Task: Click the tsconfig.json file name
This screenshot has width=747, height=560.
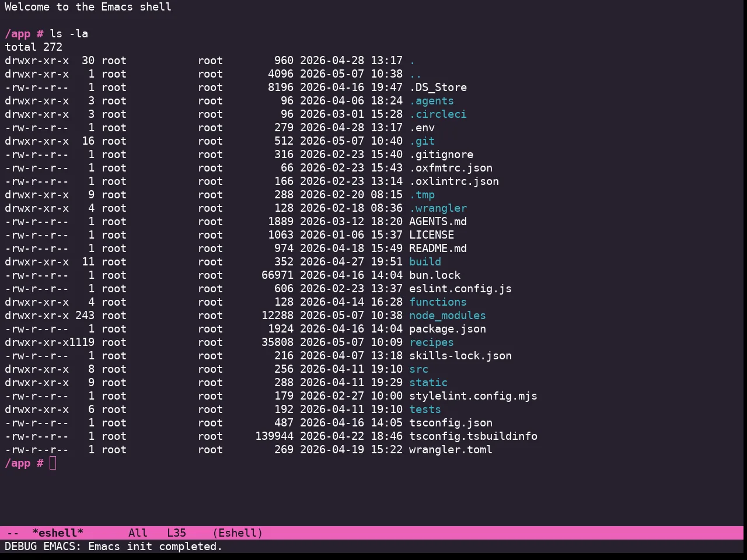Action: (451, 423)
